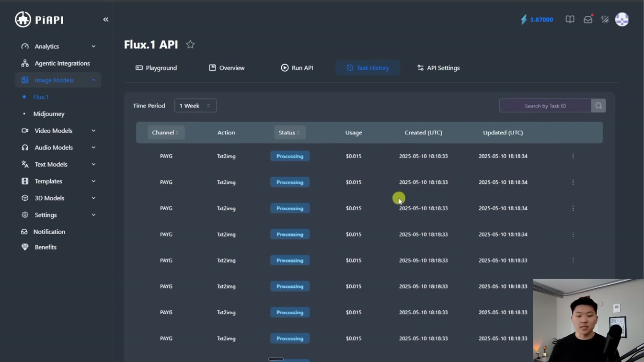644x362 pixels.
Task: Expand the Settings chevron
Action: [93, 215]
